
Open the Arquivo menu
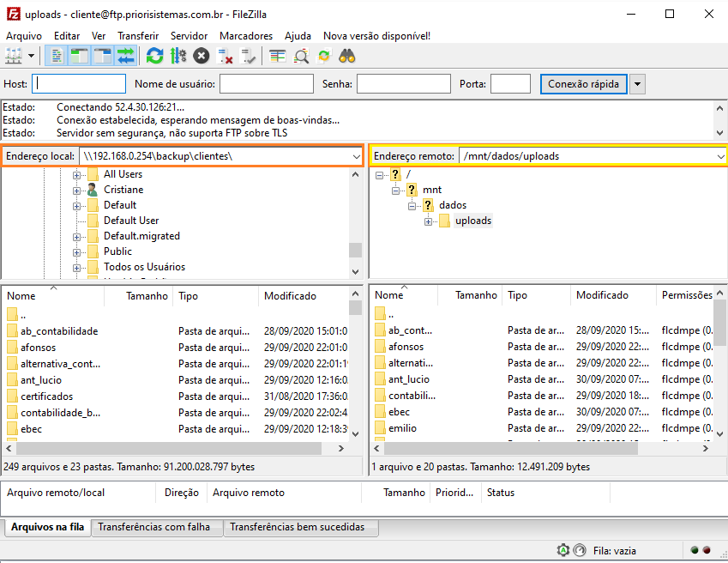click(x=24, y=36)
